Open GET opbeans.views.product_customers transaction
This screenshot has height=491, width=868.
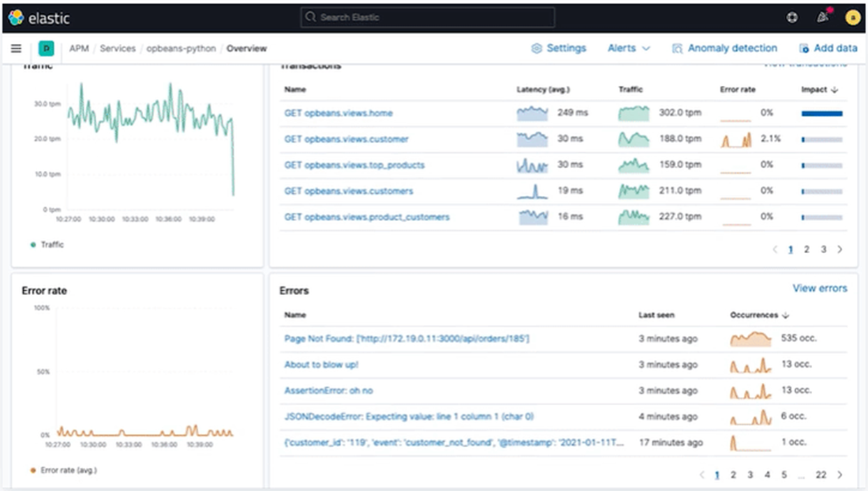click(x=367, y=217)
